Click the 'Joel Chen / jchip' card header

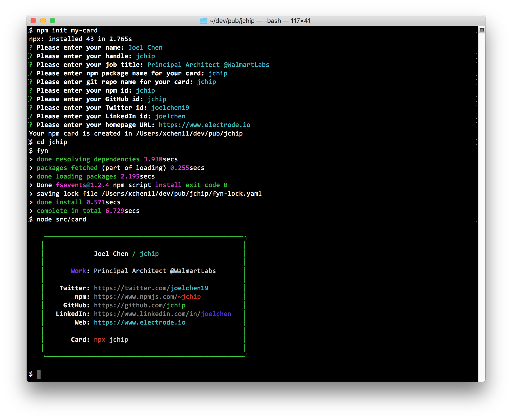point(126,253)
